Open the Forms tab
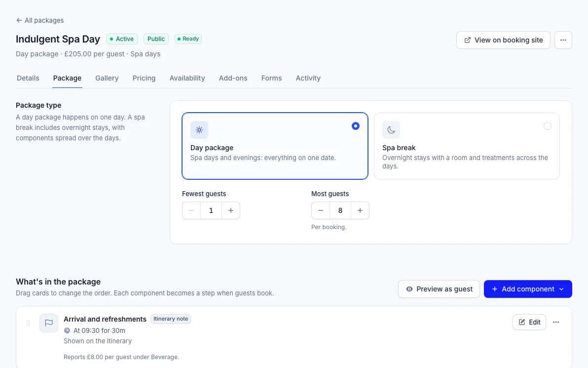This screenshot has width=588, height=368. [x=271, y=78]
